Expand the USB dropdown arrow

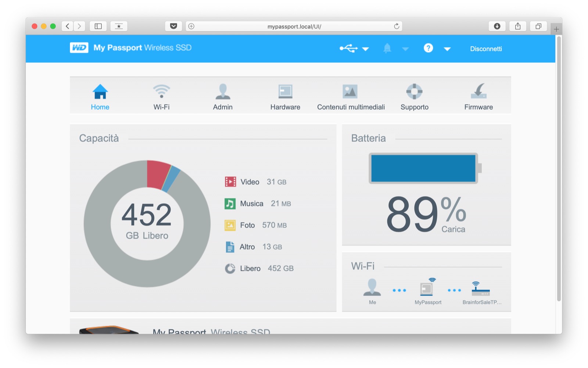[x=365, y=49]
